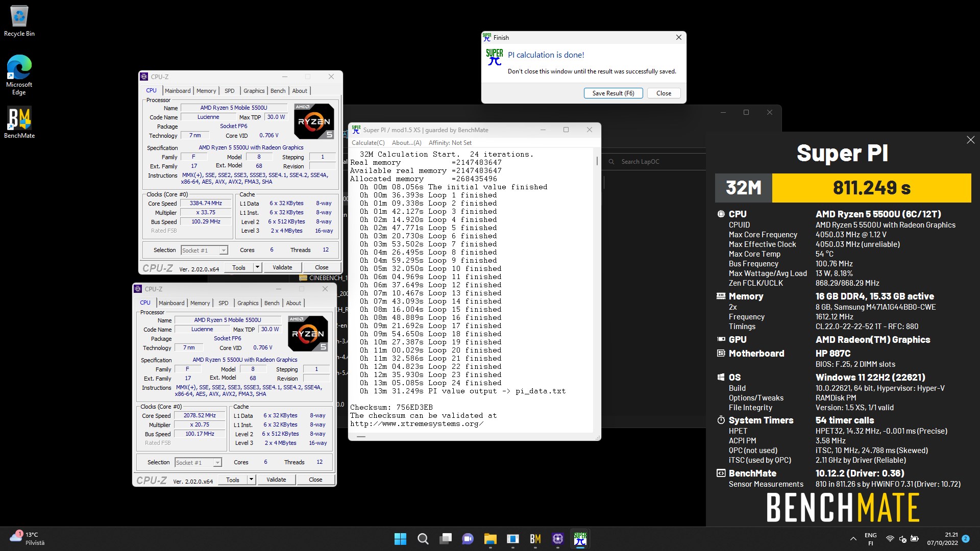Open the Windows Start menu
Image resolution: width=980 pixels, height=551 pixels.
click(x=401, y=539)
